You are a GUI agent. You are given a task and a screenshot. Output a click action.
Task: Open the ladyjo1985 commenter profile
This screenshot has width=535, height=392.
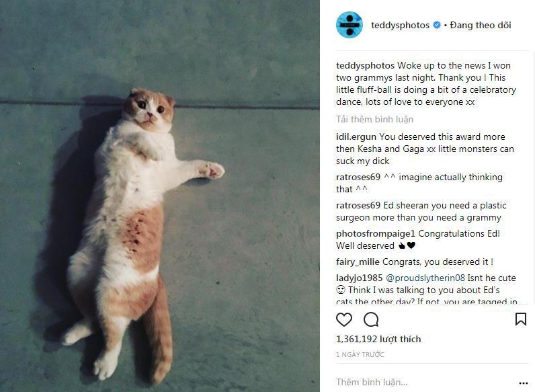pyautogui.click(x=359, y=278)
